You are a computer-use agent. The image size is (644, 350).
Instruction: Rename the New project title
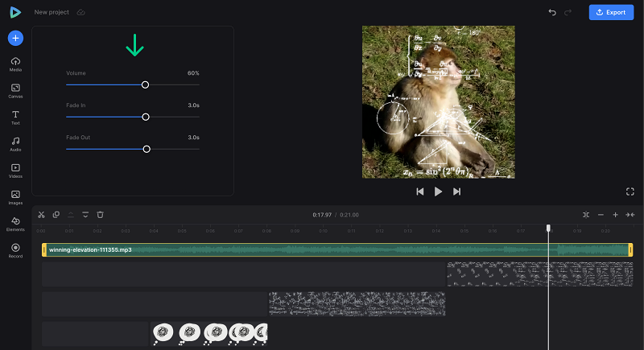tap(52, 12)
